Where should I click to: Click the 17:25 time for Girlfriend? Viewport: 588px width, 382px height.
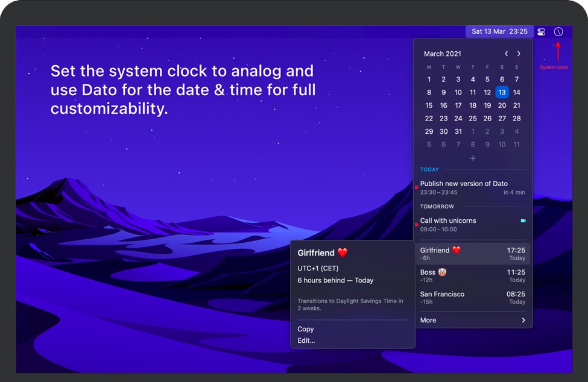click(x=516, y=250)
